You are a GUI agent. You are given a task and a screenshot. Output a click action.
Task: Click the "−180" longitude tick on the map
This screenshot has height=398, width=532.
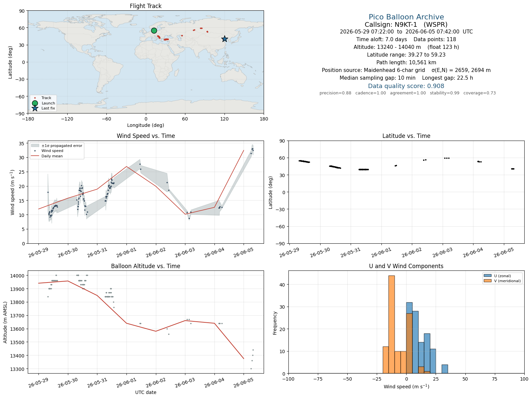point(28,118)
